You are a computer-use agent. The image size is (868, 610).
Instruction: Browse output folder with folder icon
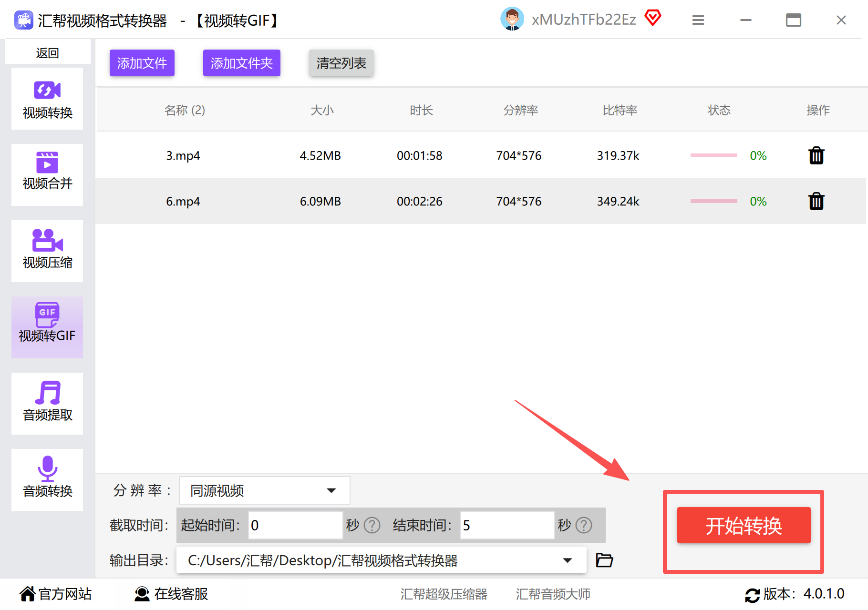[x=604, y=560]
